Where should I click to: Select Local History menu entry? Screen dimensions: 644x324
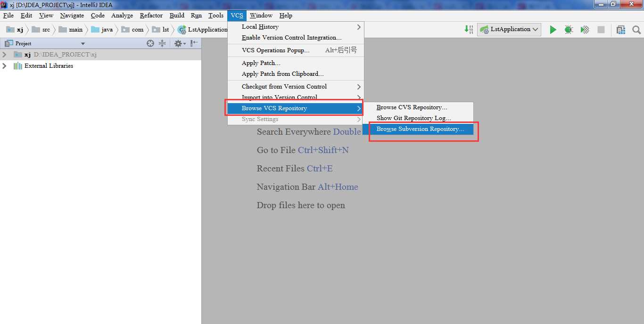click(x=296, y=27)
